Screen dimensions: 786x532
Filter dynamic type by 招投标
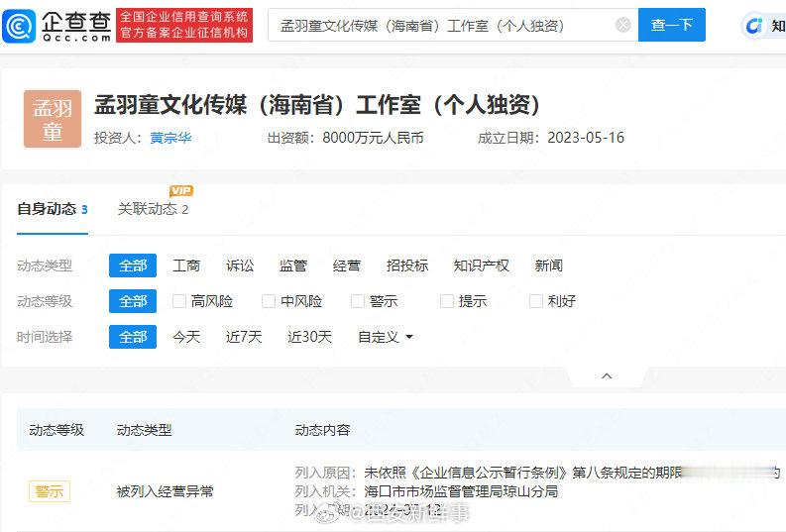click(x=407, y=266)
